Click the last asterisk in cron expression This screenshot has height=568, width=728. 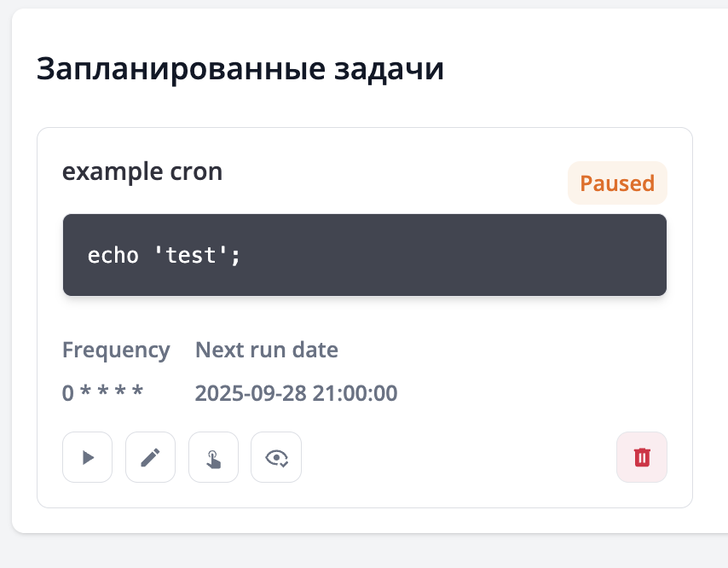coord(137,394)
